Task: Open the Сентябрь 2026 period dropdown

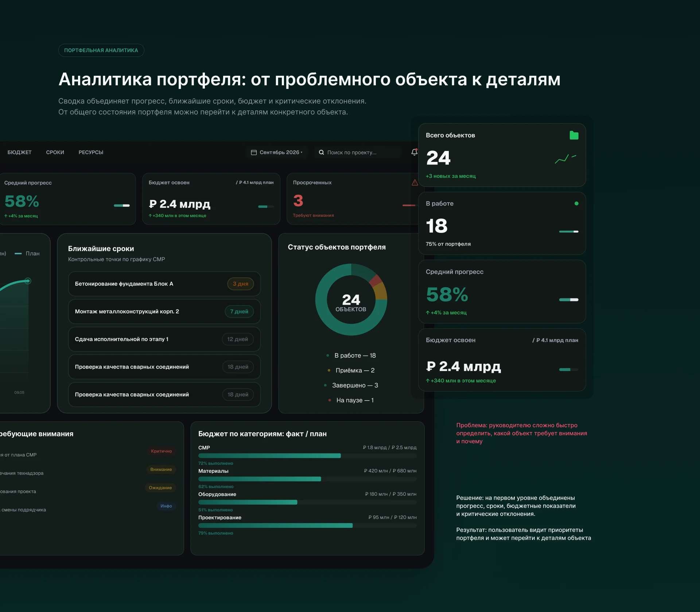Action: [x=277, y=152]
